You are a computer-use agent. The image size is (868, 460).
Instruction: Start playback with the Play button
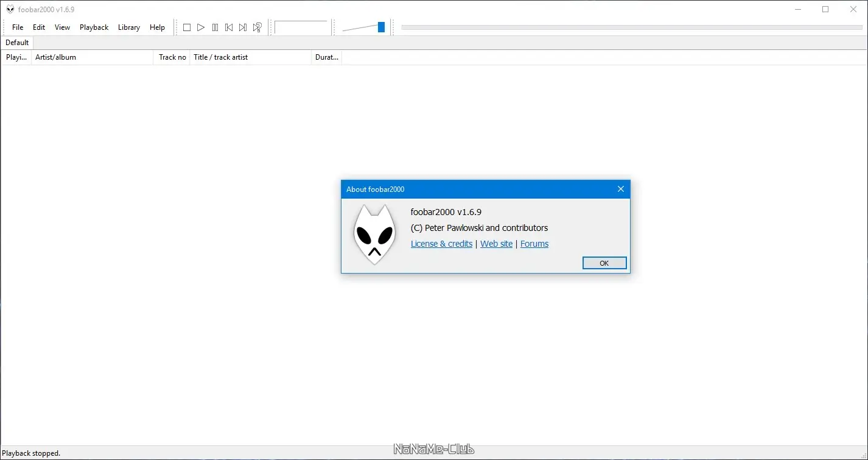[x=201, y=27]
